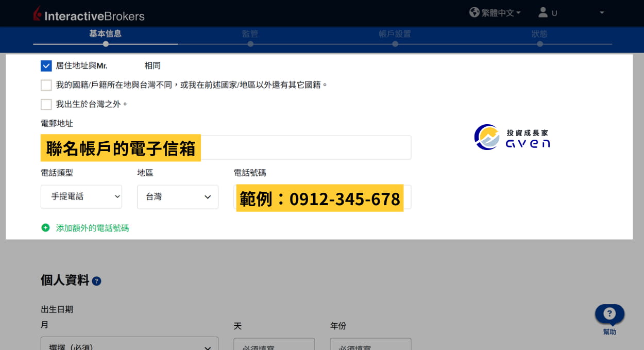This screenshot has width=644, height=350.
Task: Open the 幫助 help chat button
Action: tap(609, 319)
